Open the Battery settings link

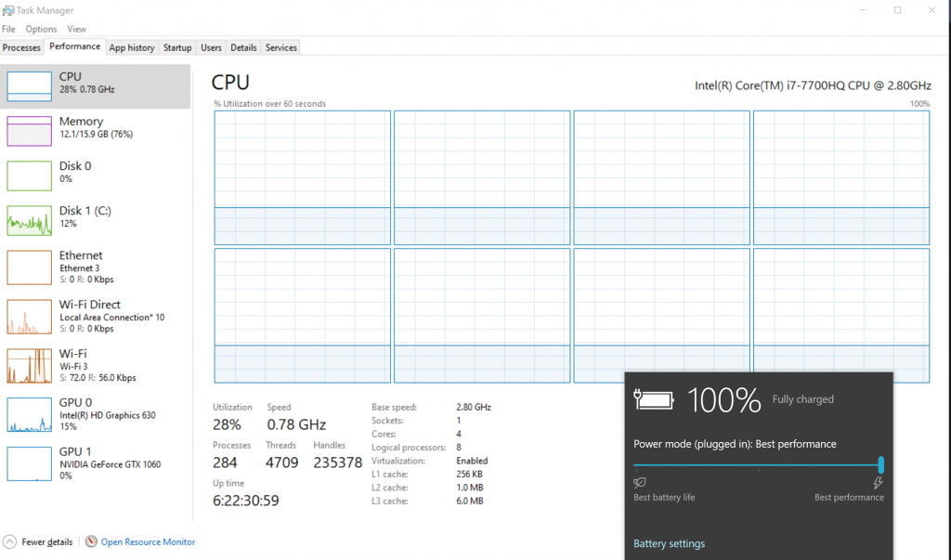(x=669, y=544)
